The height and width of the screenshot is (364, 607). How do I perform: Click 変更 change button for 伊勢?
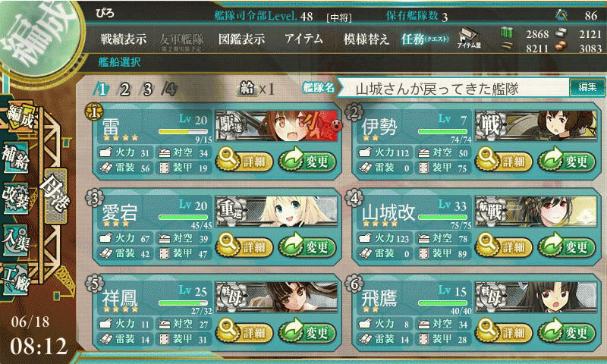pos(567,161)
